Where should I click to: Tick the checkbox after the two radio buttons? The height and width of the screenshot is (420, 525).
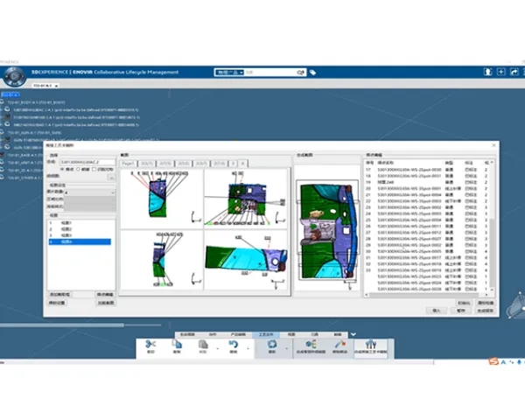(x=94, y=170)
